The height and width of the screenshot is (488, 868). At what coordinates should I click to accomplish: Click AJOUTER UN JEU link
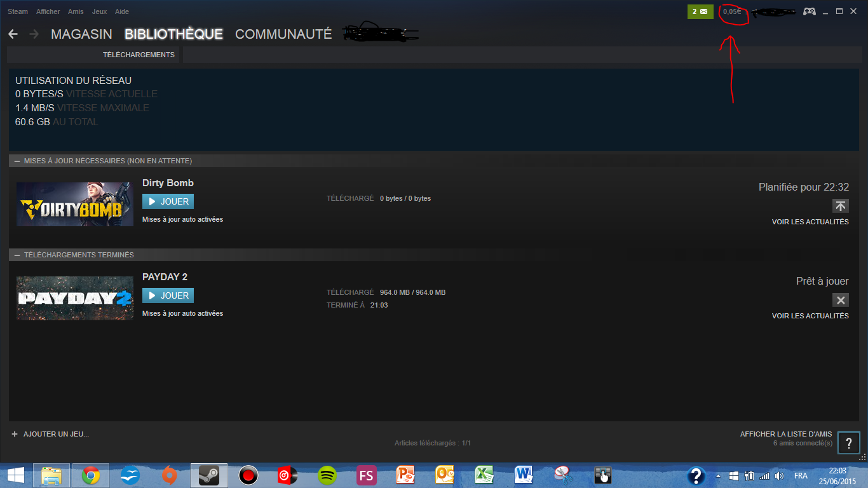[56, 434]
